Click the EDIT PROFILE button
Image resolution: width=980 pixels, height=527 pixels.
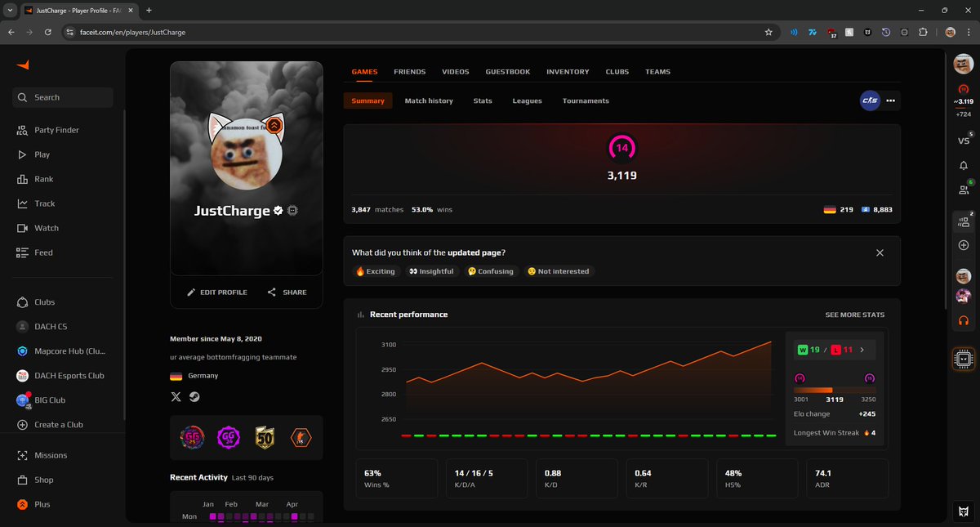217,292
